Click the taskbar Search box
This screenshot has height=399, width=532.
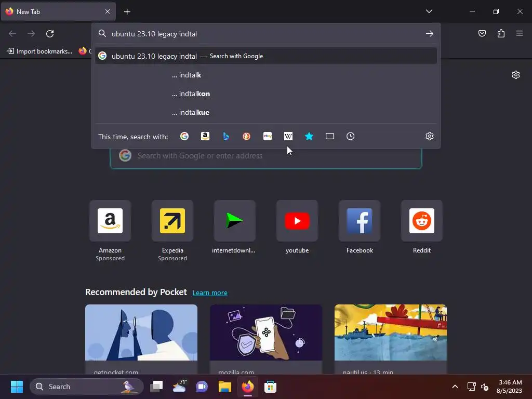click(x=87, y=387)
